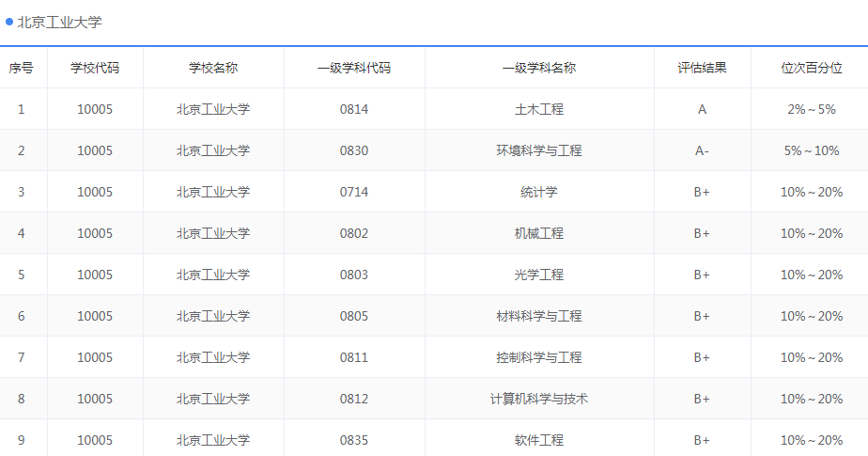Click the 2%～5% percentile cell
This screenshot has width=868, height=456.
tap(812, 109)
